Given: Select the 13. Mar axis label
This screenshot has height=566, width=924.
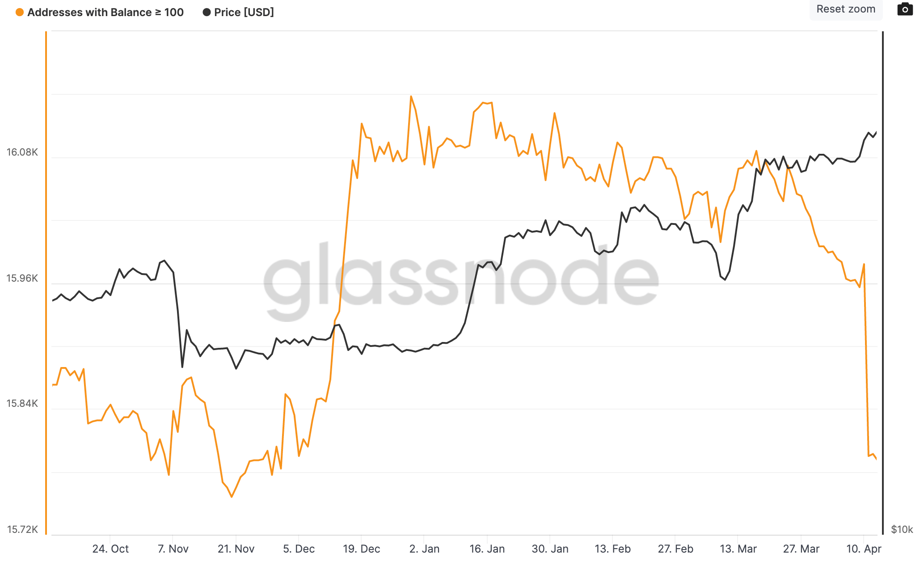Looking at the screenshot, I should coord(738,549).
